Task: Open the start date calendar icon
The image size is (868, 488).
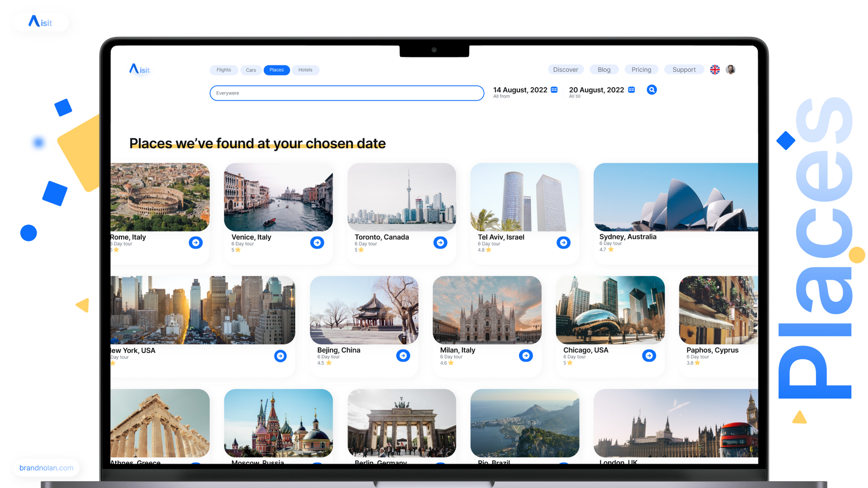Action: pyautogui.click(x=554, y=89)
